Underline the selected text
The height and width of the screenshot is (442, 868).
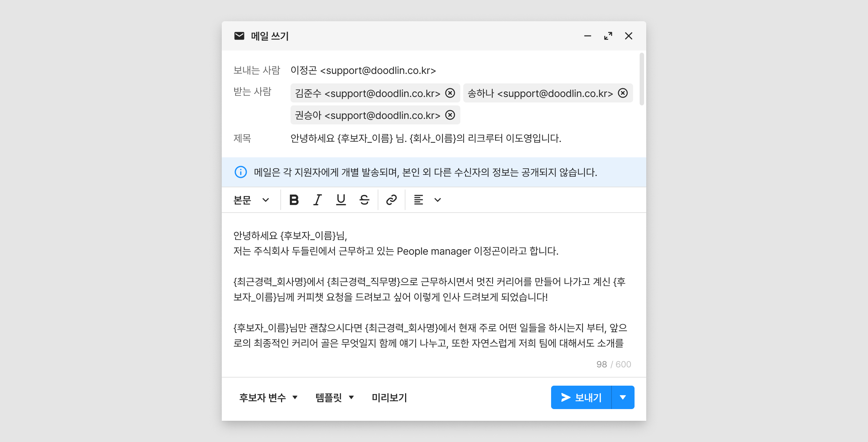click(341, 200)
